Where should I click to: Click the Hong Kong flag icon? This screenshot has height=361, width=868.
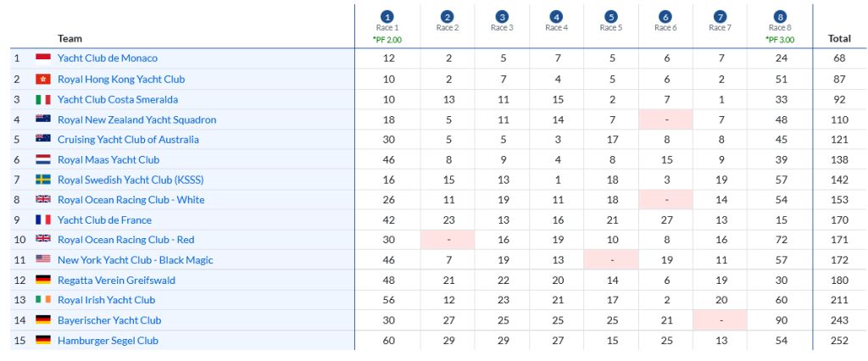coord(43,79)
